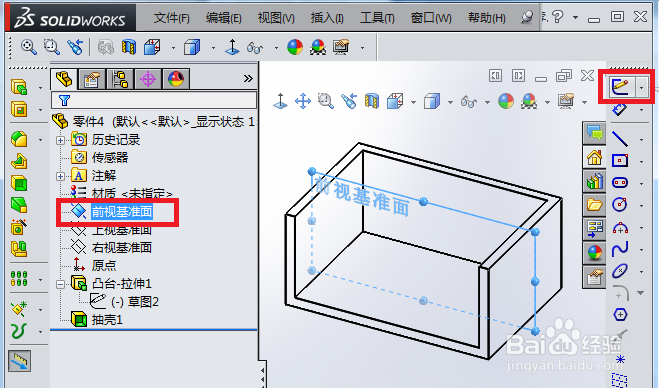Open the 窗口(W) menu

[431, 18]
